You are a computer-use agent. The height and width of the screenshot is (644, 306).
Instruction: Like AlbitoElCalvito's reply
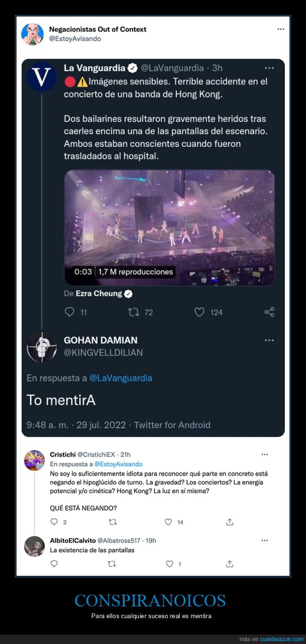(x=169, y=564)
